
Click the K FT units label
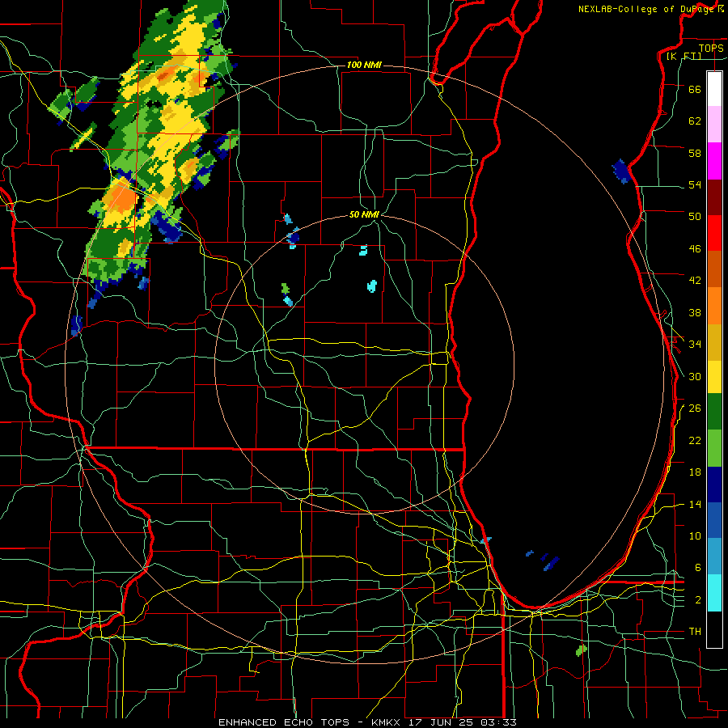point(684,57)
